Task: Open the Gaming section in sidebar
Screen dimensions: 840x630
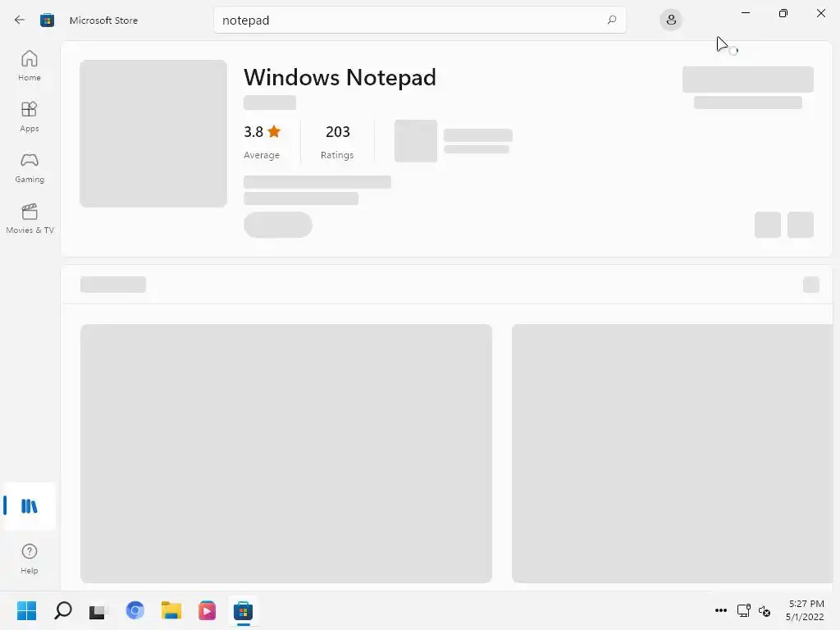Action: coord(30,167)
